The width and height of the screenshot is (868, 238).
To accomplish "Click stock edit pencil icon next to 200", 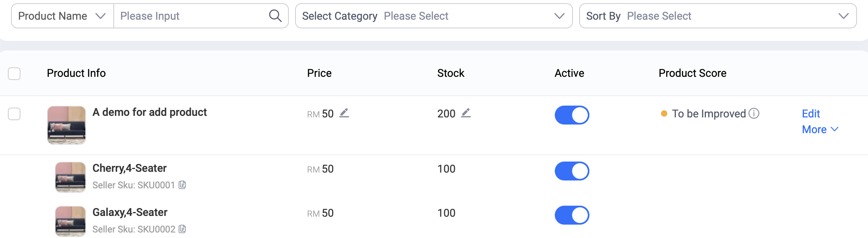I will (466, 113).
